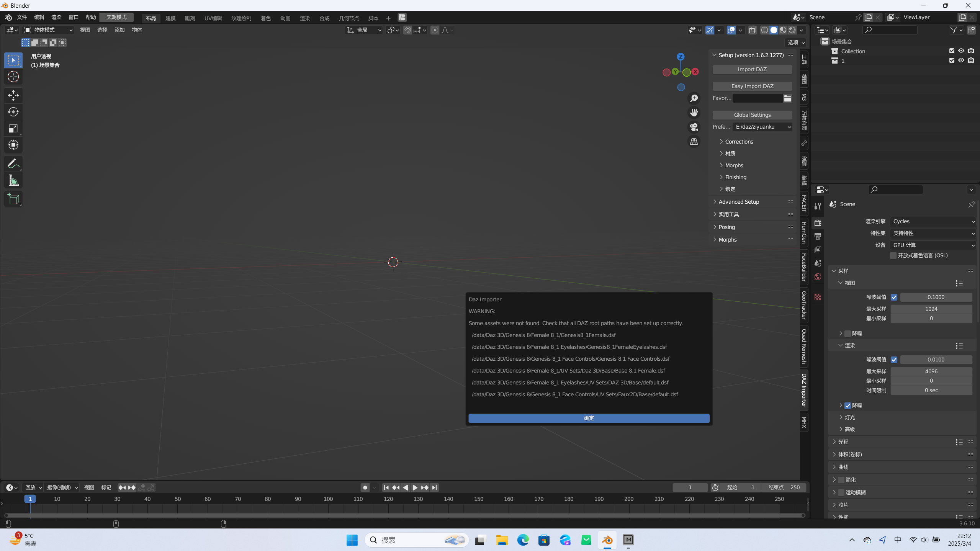Open the Output properties tab
Viewport: 980px width, 551px height.
click(x=818, y=236)
